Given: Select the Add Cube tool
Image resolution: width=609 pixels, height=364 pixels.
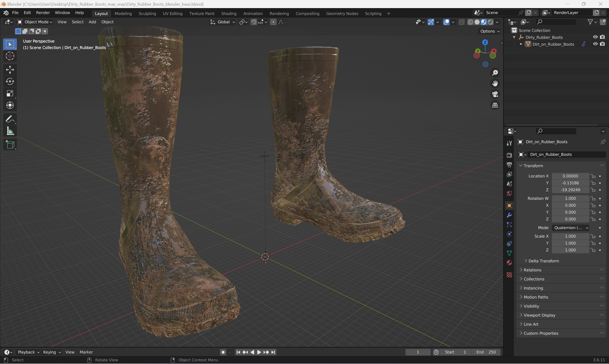Looking at the screenshot, I should click(x=10, y=145).
